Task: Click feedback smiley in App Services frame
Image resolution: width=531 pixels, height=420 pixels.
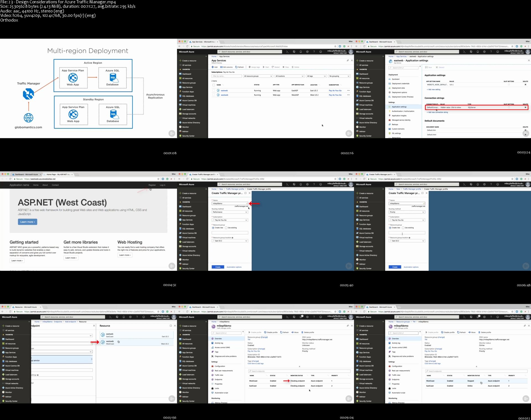Action: [x=321, y=52]
